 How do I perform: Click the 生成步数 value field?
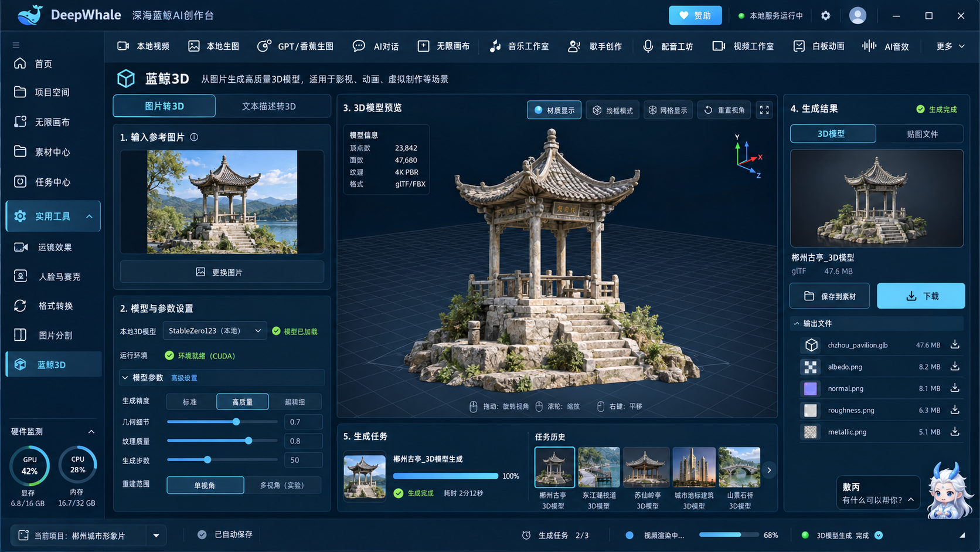303,460
